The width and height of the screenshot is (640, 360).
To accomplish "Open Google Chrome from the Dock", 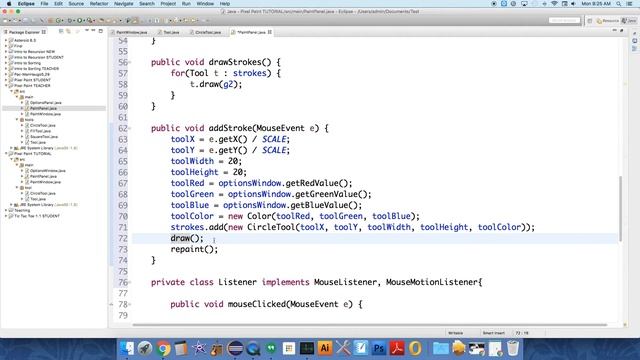I will click(x=163, y=348).
